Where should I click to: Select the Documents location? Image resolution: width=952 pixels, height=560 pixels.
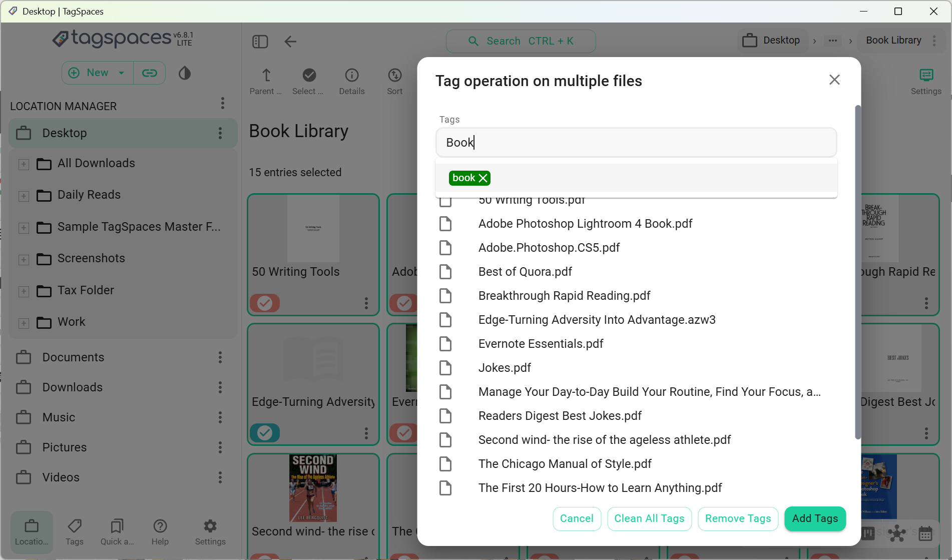click(123, 357)
